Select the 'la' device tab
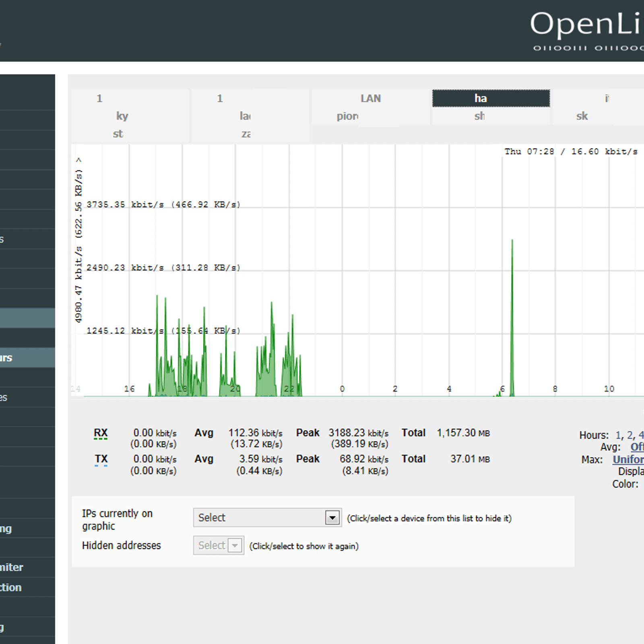The image size is (644, 644). tap(250, 116)
